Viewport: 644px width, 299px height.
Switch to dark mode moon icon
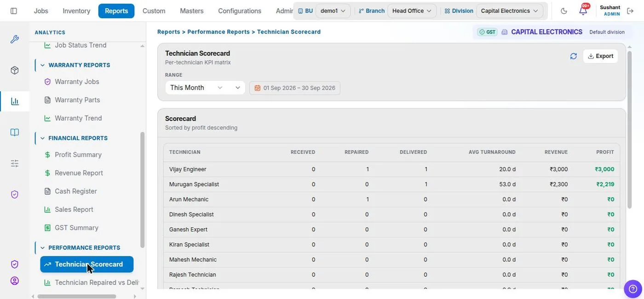564,11
